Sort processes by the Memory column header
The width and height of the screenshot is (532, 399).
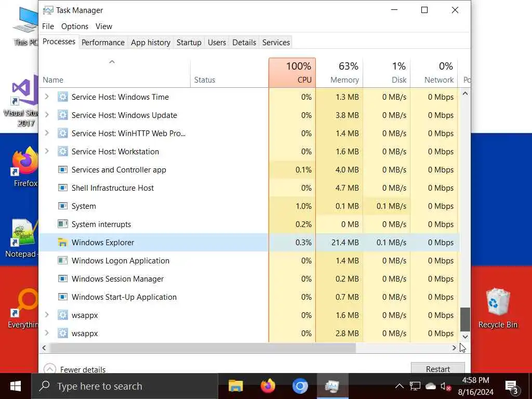pyautogui.click(x=339, y=73)
